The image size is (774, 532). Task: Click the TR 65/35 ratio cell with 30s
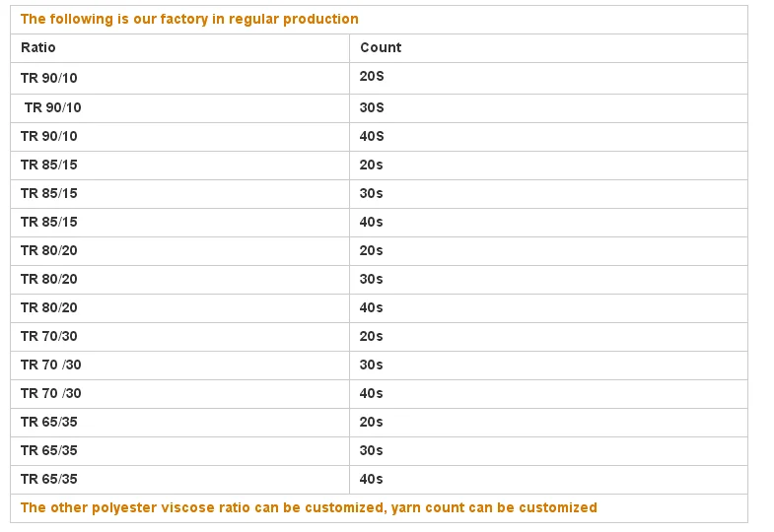click(x=48, y=450)
